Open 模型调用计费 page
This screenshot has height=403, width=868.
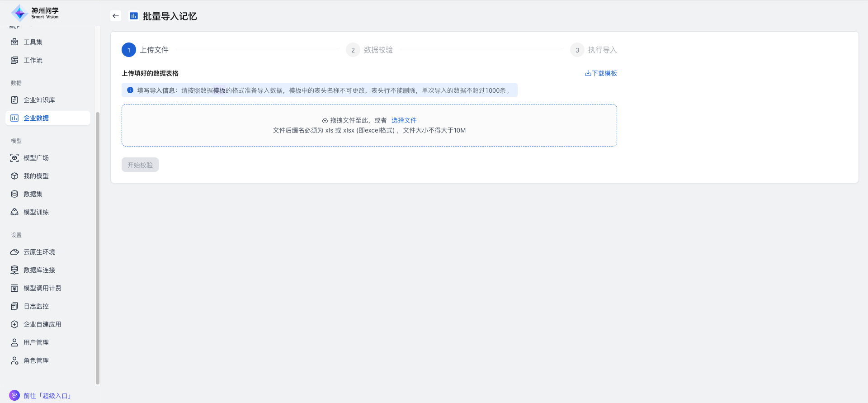point(42,288)
